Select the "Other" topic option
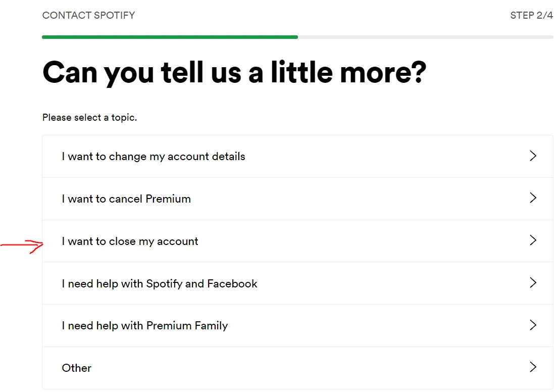560x392 pixels. [x=77, y=368]
